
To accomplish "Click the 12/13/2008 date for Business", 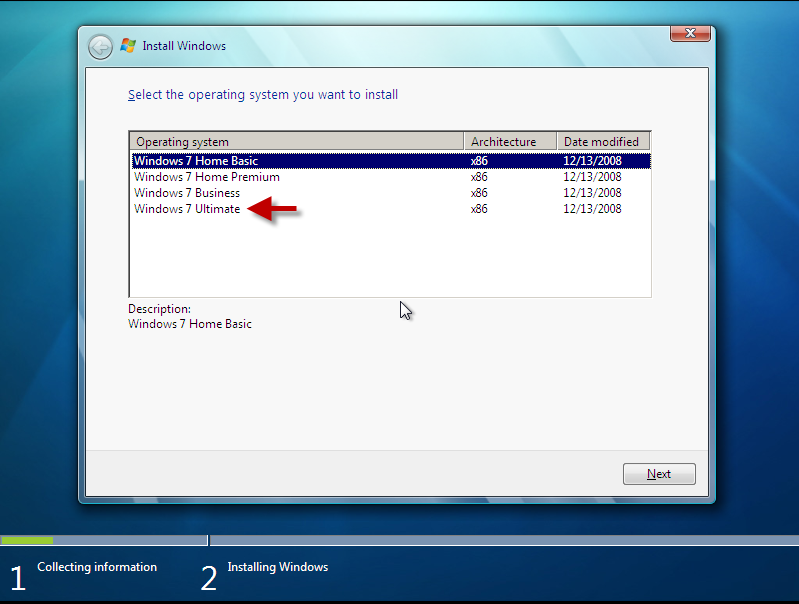I will (x=592, y=193).
